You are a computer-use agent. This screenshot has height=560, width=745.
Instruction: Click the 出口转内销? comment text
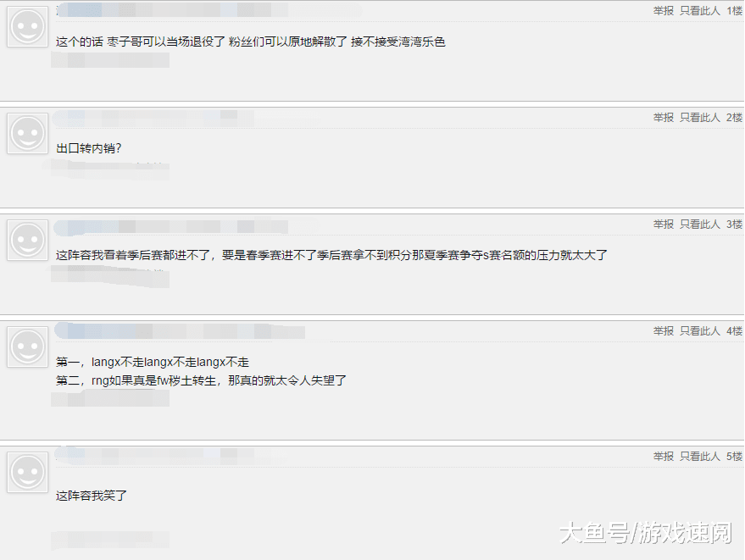[89, 148]
